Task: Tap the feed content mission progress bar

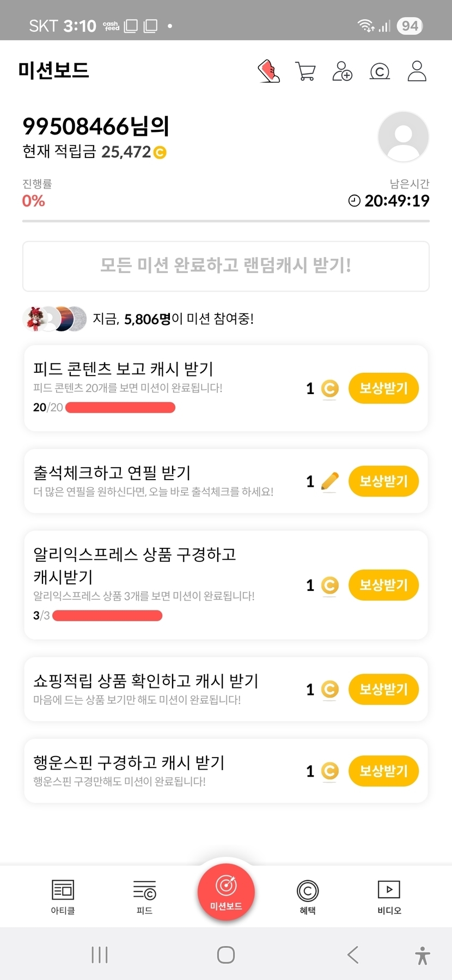Action: click(120, 407)
